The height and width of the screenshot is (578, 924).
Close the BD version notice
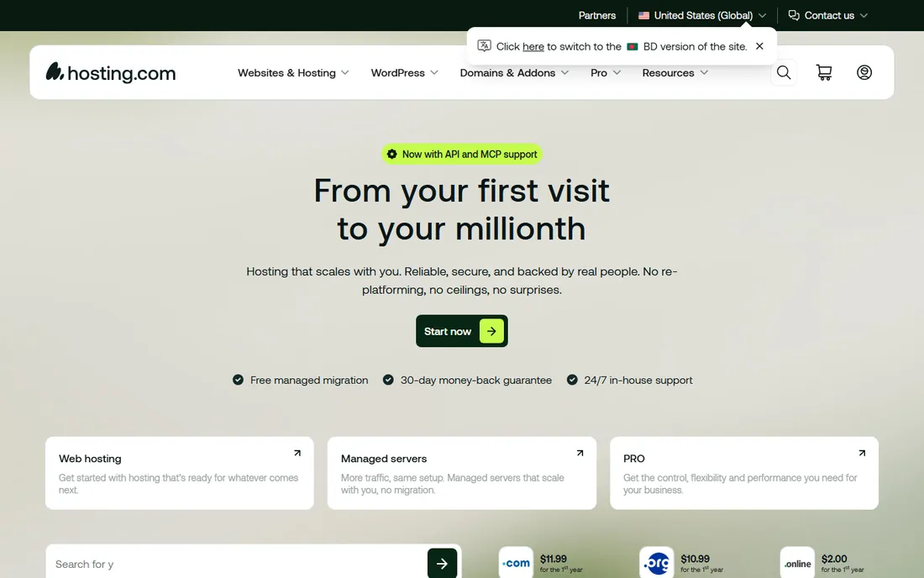tap(759, 46)
